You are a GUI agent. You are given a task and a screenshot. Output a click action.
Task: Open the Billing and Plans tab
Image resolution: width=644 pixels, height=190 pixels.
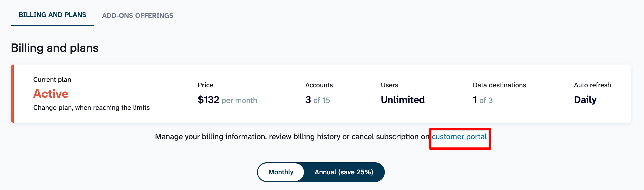[52, 15]
